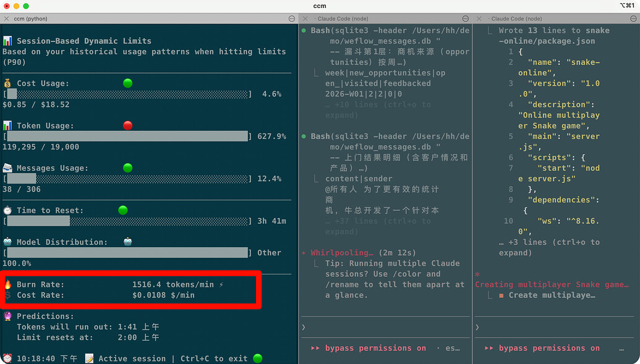The height and width of the screenshot is (364, 640).
Task: Select the Claude Code (node) title above package.json
Action: point(517,19)
